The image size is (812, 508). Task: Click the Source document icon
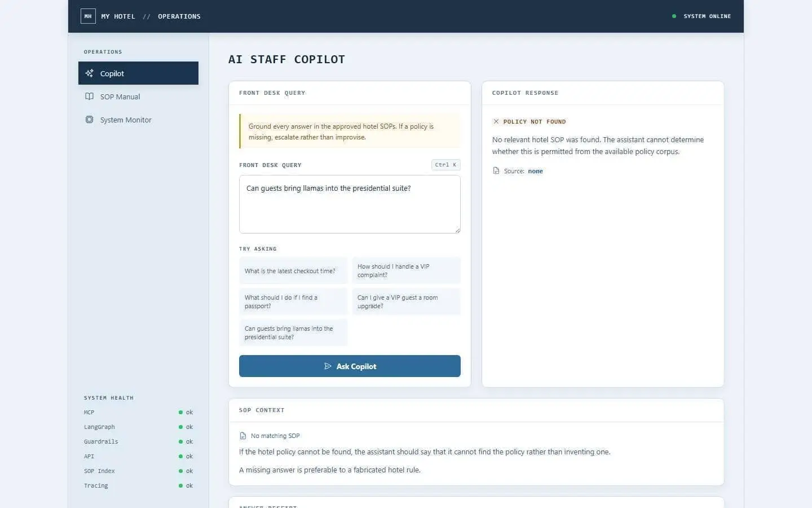click(x=496, y=171)
